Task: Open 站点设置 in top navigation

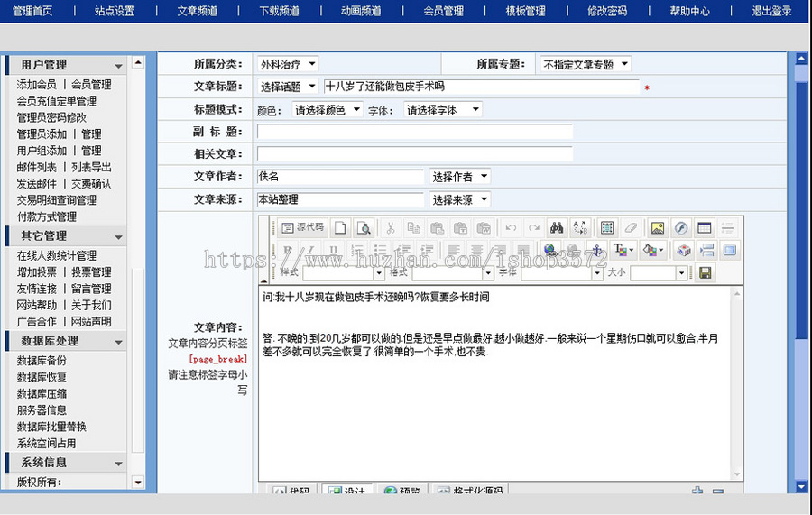Action: (x=115, y=11)
